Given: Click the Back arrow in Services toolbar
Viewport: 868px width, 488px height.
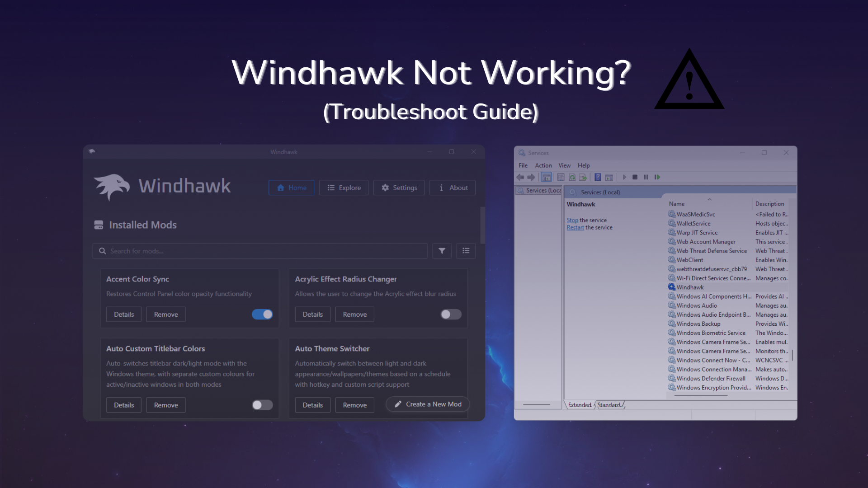Looking at the screenshot, I should coord(520,177).
